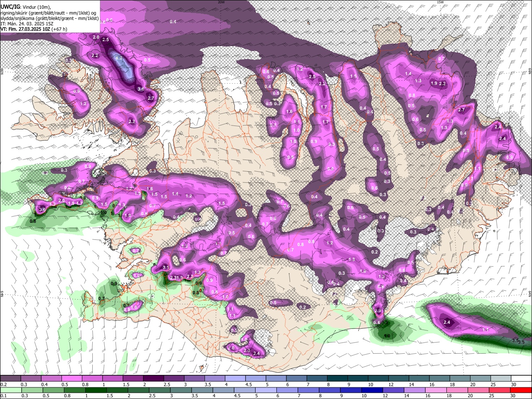Select the 0.2 label next to the south-central oval
This screenshot has width=532, height=399.
303,307
